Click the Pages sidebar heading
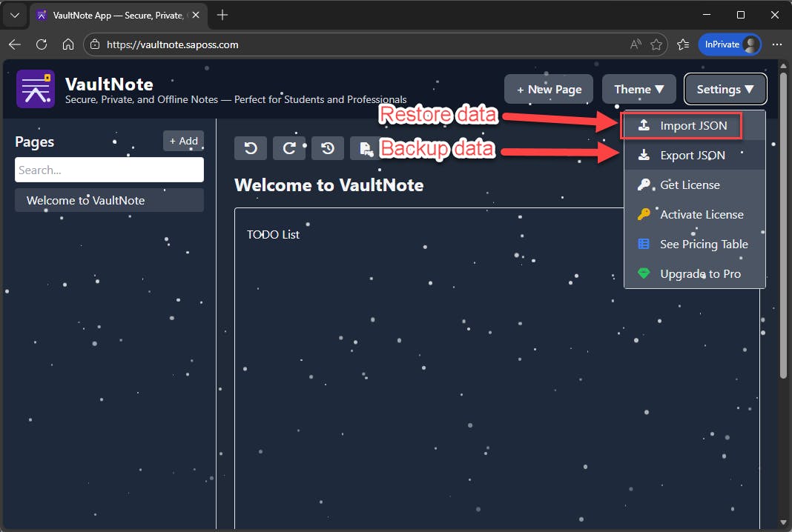The image size is (792, 532). (x=34, y=142)
